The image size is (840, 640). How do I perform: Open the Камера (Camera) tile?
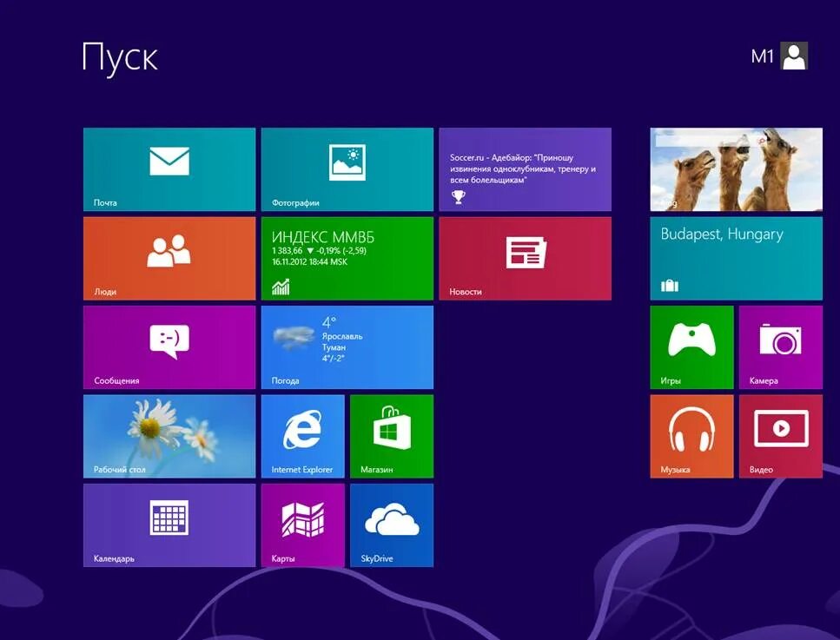pyautogui.click(x=780, y=347)
